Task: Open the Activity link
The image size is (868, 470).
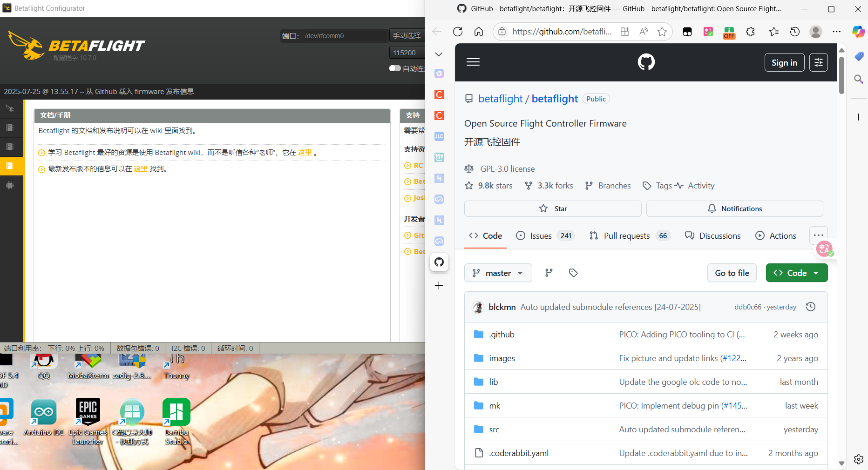Action: (x=694, y=186)
